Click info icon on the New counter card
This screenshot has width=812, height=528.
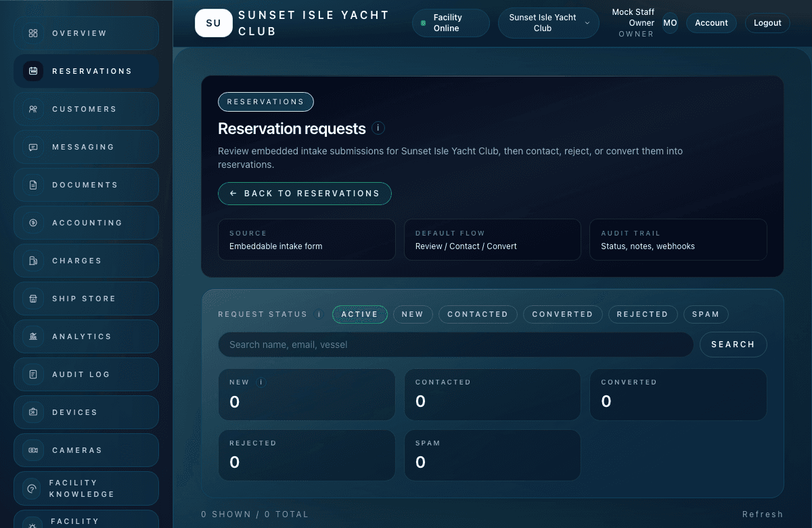tap(261, 382)
